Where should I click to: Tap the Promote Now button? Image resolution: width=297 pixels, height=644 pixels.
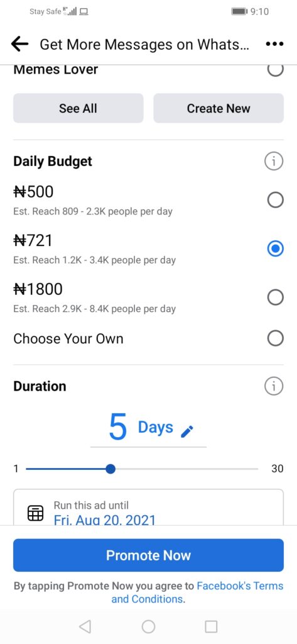pyautogui.click(x=148, y=555)
